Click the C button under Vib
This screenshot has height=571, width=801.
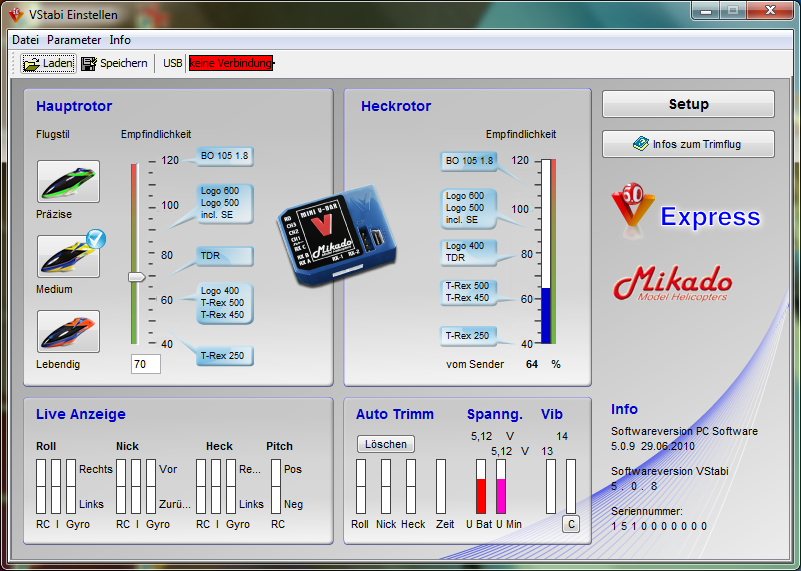[571, 524]
